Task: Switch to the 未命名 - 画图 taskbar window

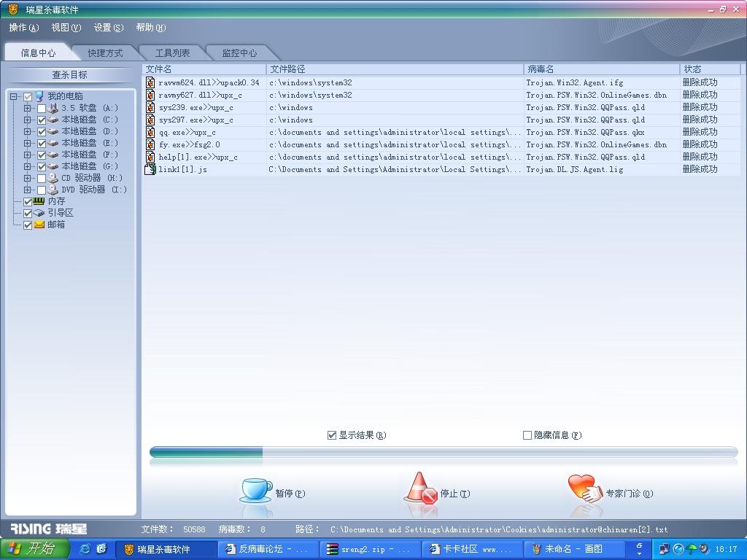Action: point(573,549)
